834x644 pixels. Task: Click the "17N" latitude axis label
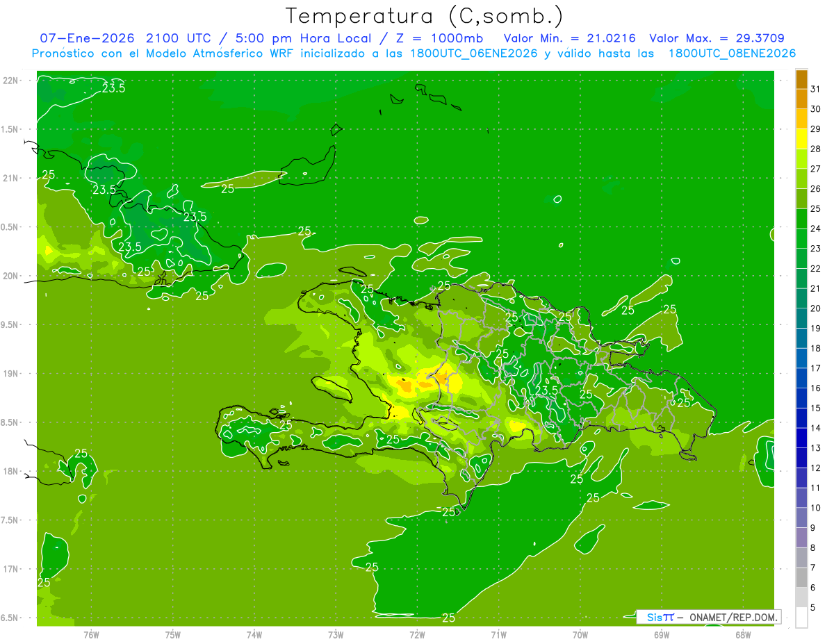12,569
